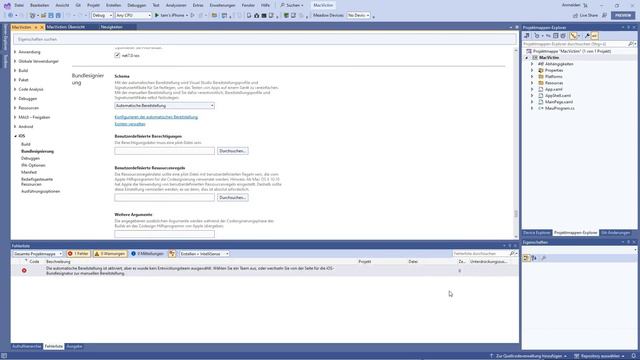Select MainPage.xaml in Projektmappen-Explorer
The height and width of the screenshot is (360, 640).
tap(559, 102)
